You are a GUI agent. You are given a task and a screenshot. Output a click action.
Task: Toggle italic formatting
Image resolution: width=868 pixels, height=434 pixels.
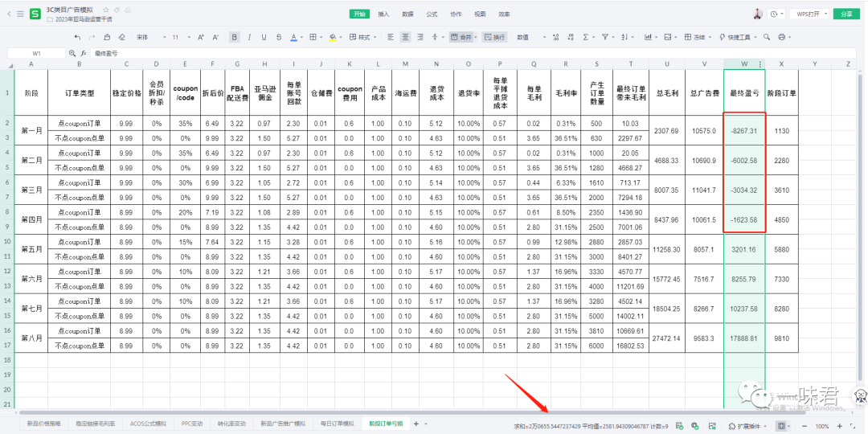pyautogui.click(x=249, y=37)
